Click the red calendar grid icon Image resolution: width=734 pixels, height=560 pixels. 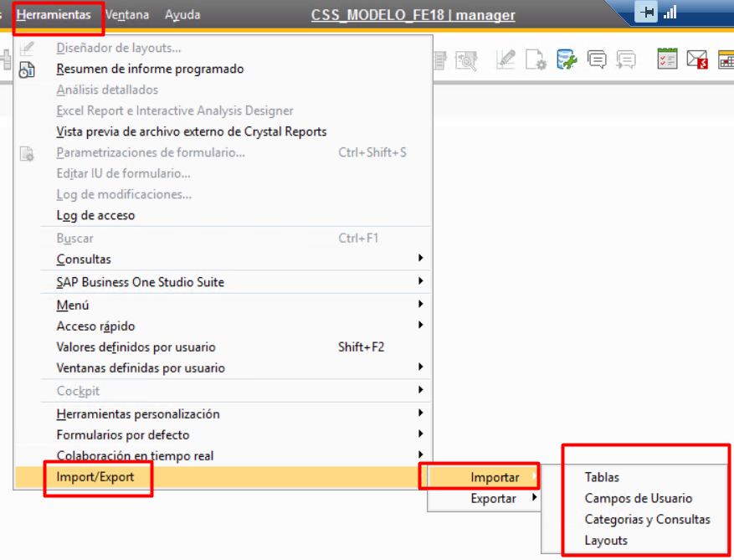[726, 59]
